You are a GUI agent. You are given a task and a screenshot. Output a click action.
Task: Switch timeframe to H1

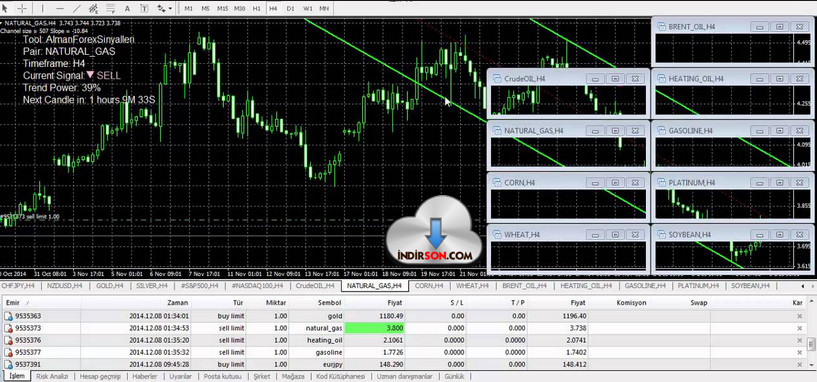point(256,8)
